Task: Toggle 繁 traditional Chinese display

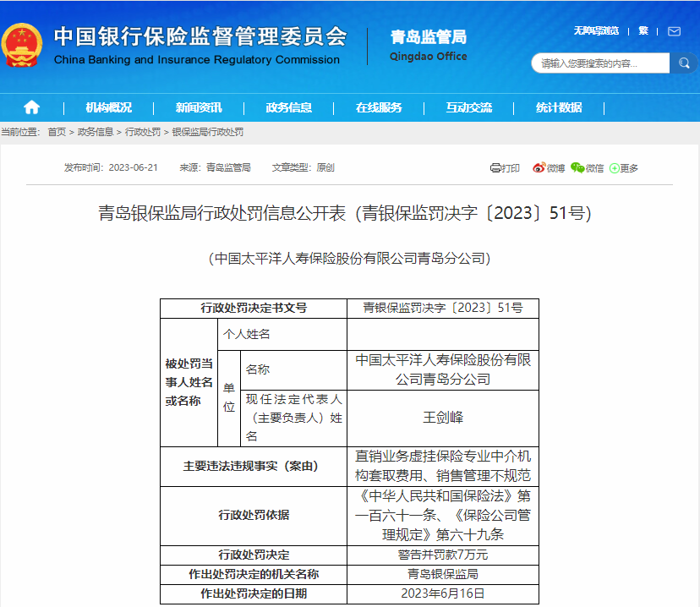Action: [x=643, y=31]
